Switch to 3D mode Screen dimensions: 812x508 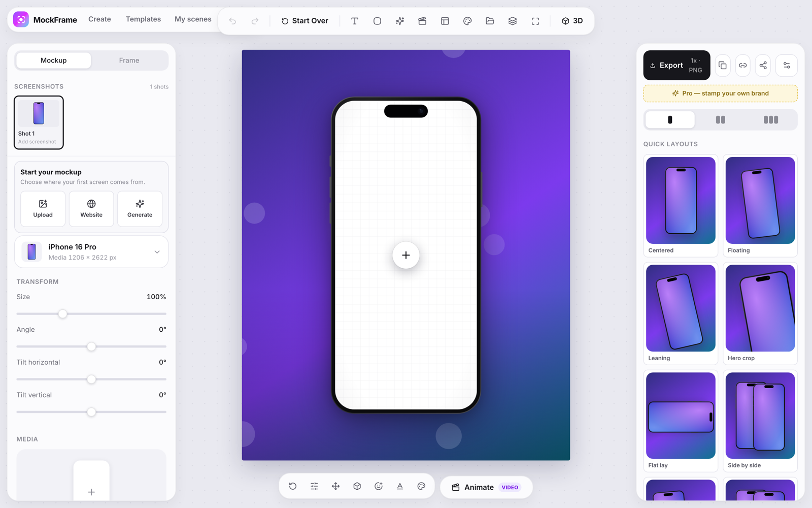point(572,21)
